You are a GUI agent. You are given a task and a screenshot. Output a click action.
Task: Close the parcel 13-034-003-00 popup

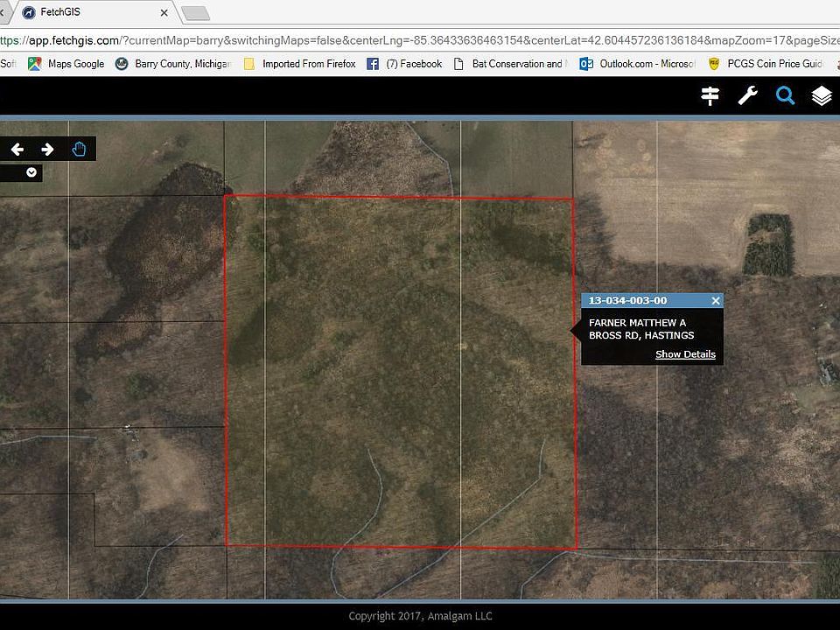point(716,301)
